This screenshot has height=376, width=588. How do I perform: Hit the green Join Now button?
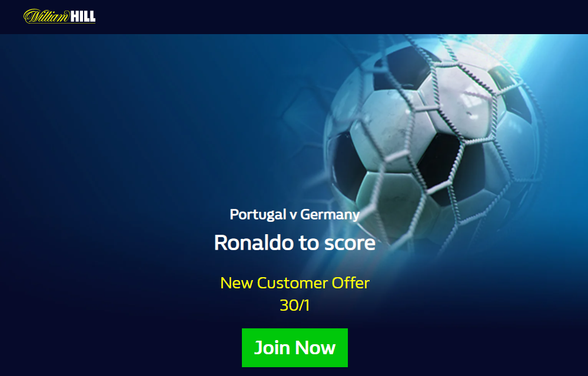point(295,348)
